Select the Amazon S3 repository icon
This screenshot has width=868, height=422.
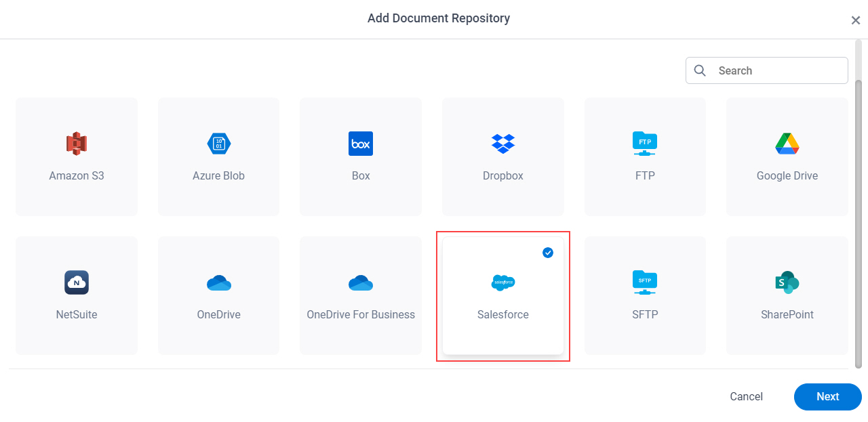77,144
